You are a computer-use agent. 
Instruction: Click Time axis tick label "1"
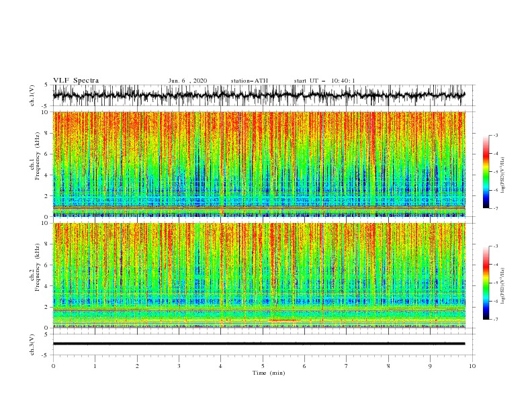click(x=95, y=366)
